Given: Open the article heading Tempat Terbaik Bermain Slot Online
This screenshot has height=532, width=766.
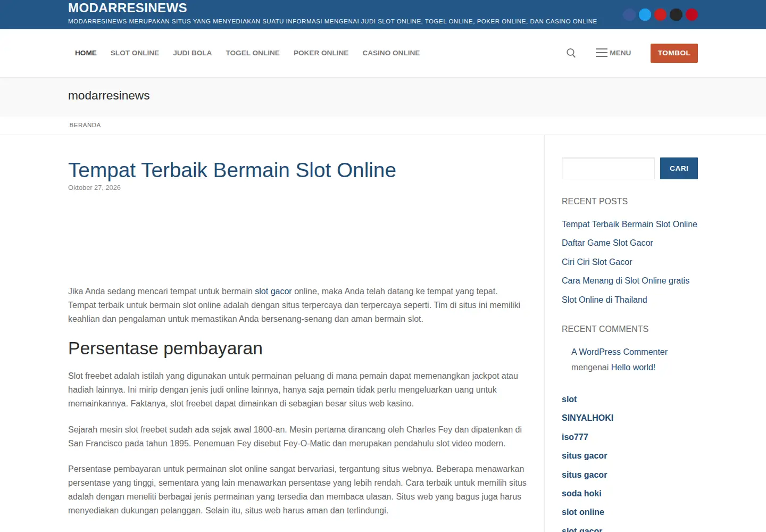Looking at the screenshot, I should (232, 170).
